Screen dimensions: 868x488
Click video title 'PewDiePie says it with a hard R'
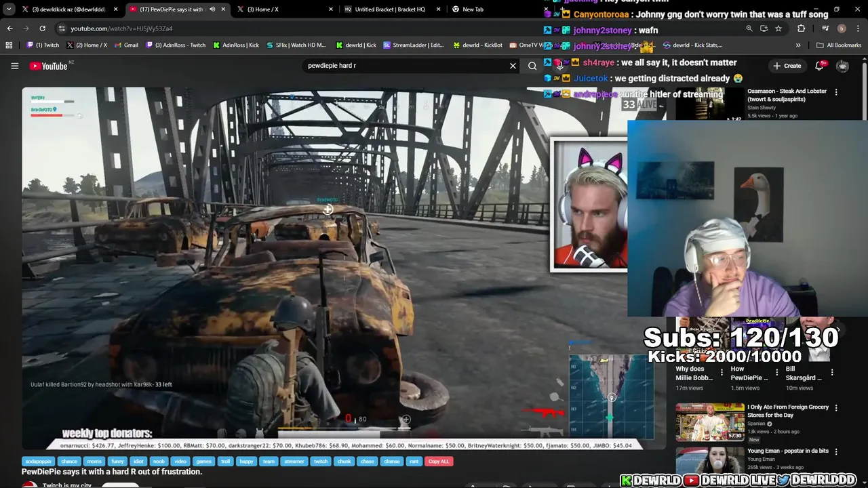tap(112, 472)
